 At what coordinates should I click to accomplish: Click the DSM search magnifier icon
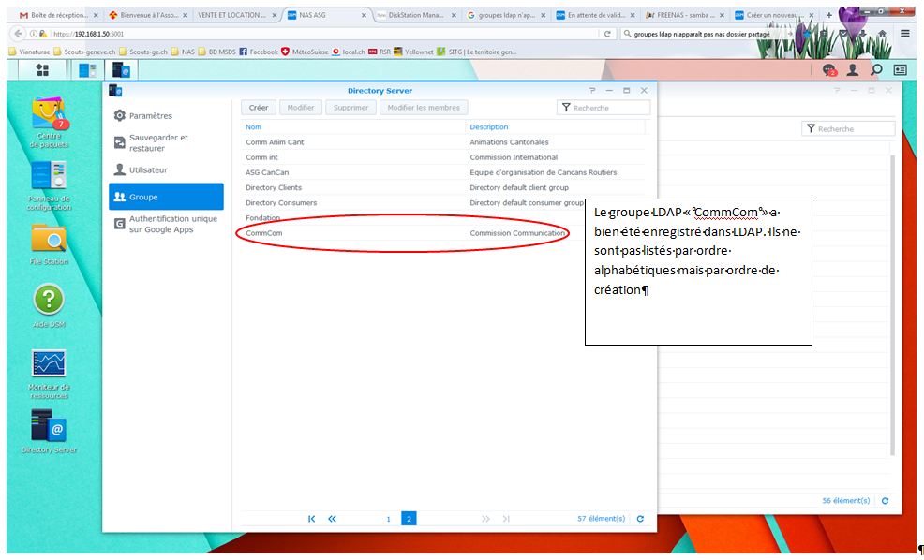tap(876, 70)
